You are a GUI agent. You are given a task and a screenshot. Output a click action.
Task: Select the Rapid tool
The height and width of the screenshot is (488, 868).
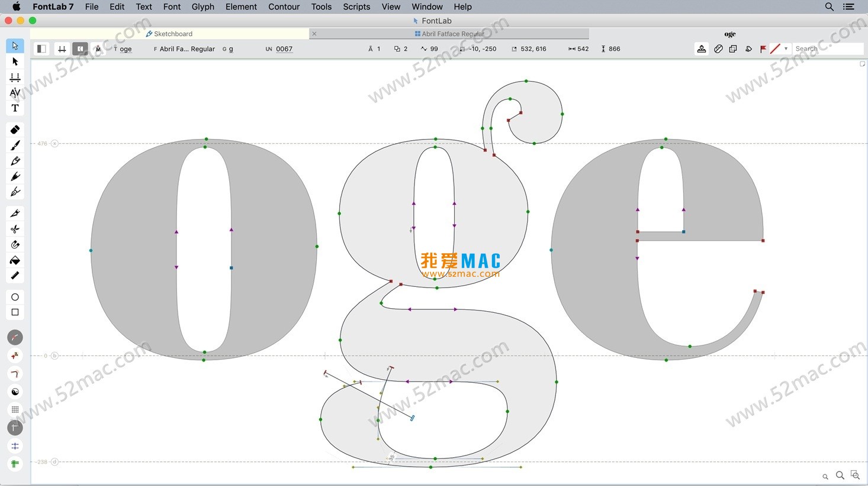(15, 192)
